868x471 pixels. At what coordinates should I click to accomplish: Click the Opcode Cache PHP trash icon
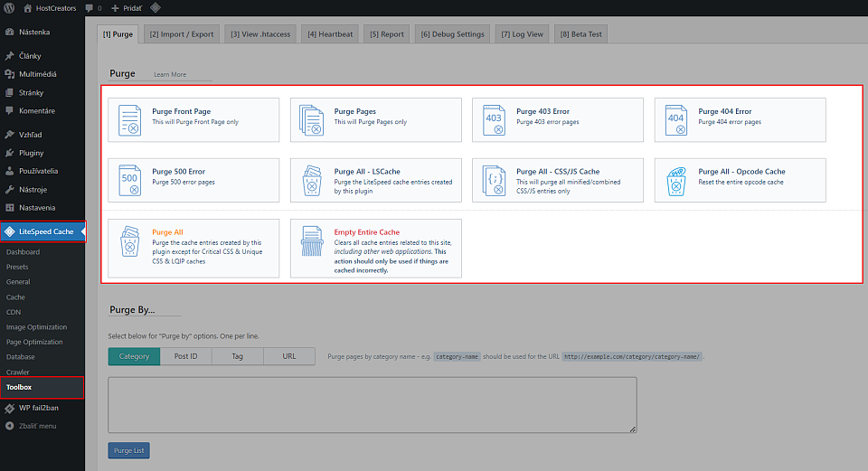(676, 181)
